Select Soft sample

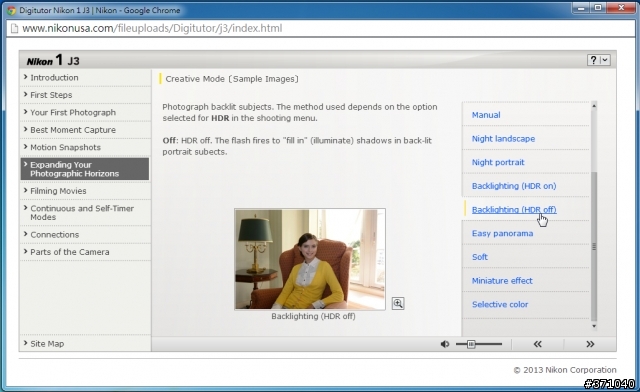[480, 257]
